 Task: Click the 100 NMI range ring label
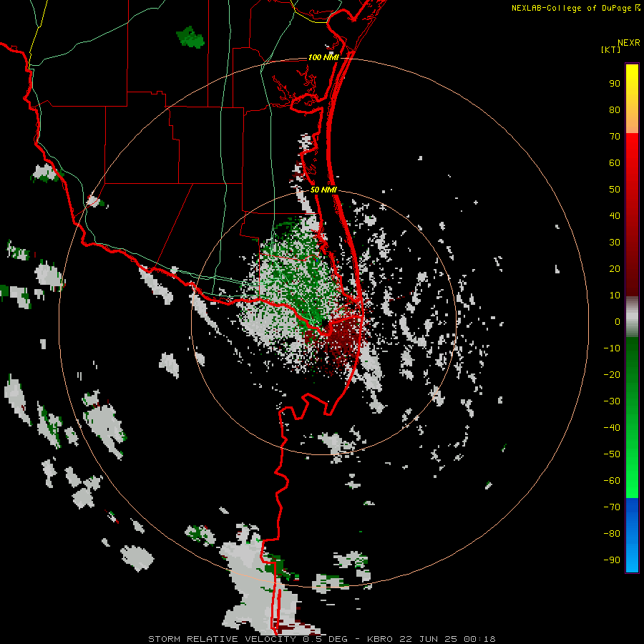click(323, 57)
